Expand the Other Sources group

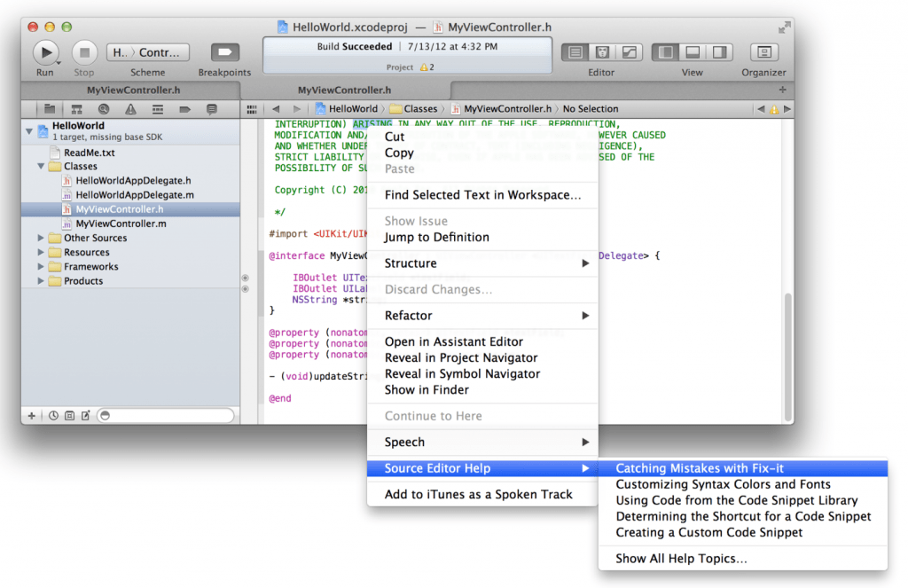tap(39, 238)
